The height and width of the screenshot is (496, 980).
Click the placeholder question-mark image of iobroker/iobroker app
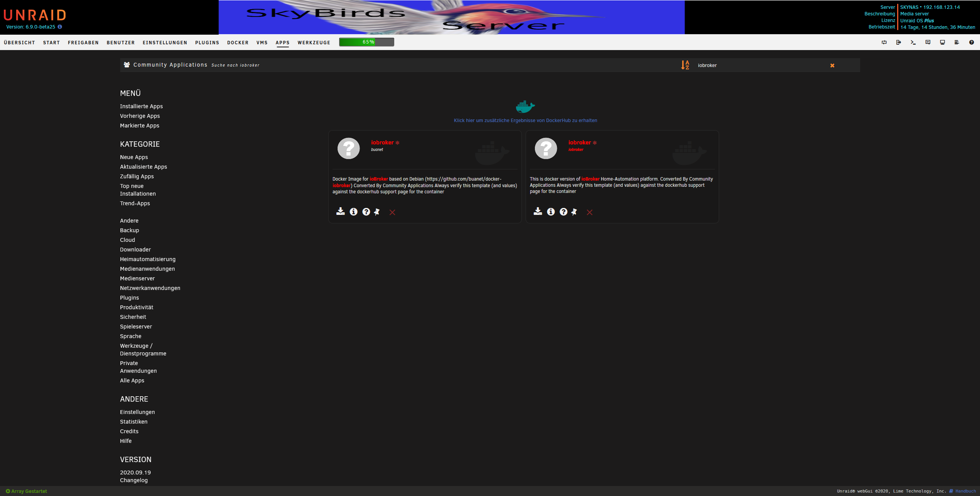coord(546,148)
